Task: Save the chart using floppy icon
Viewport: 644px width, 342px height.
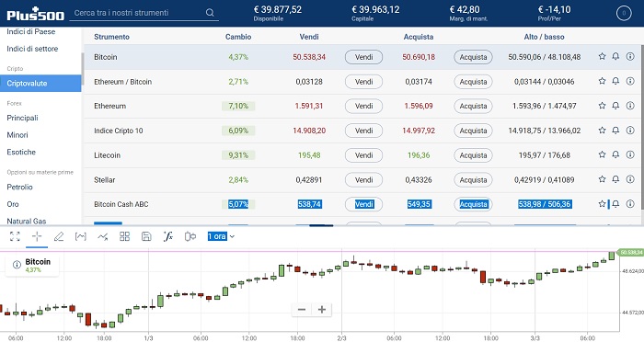Action: [x=146, y=236]
